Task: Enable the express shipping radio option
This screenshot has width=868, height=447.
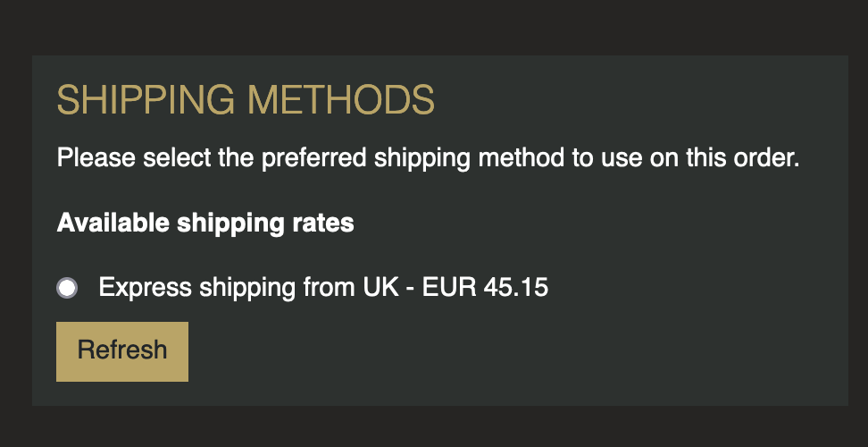Action: [x=67, y=288]
